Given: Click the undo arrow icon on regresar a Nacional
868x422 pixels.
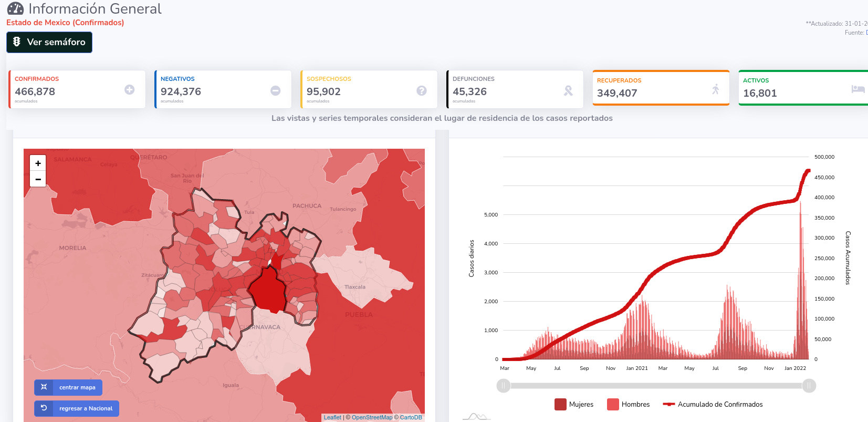Looking at the screenshot, I should [44, 408].
